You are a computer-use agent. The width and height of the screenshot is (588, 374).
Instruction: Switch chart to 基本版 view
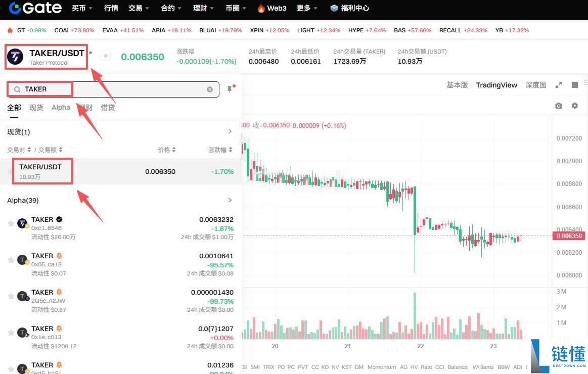(457, 85)
